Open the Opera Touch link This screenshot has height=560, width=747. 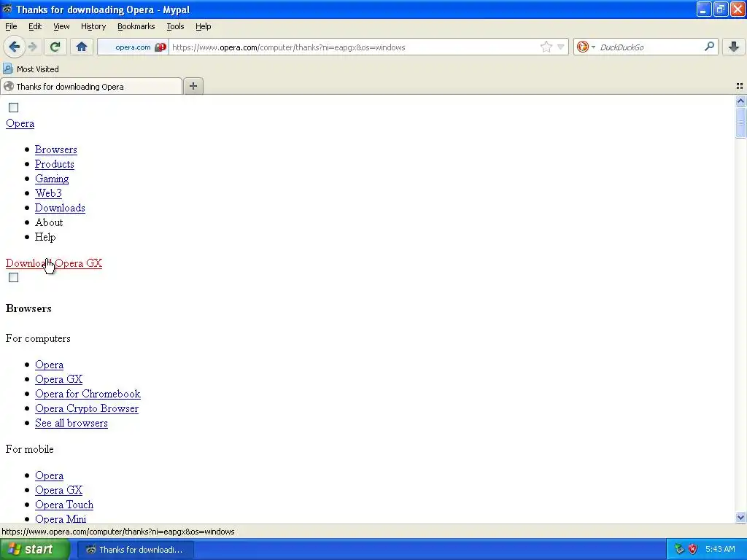tap(64, 505)
